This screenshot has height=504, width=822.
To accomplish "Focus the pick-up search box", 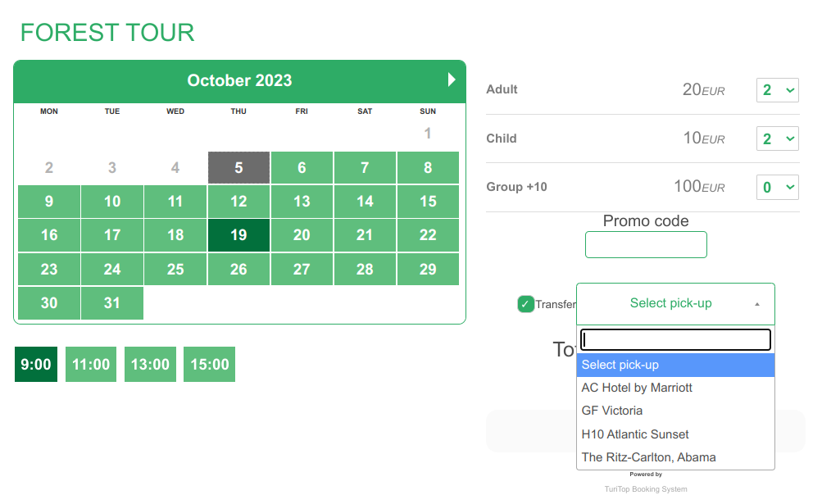I will point(675,339).
